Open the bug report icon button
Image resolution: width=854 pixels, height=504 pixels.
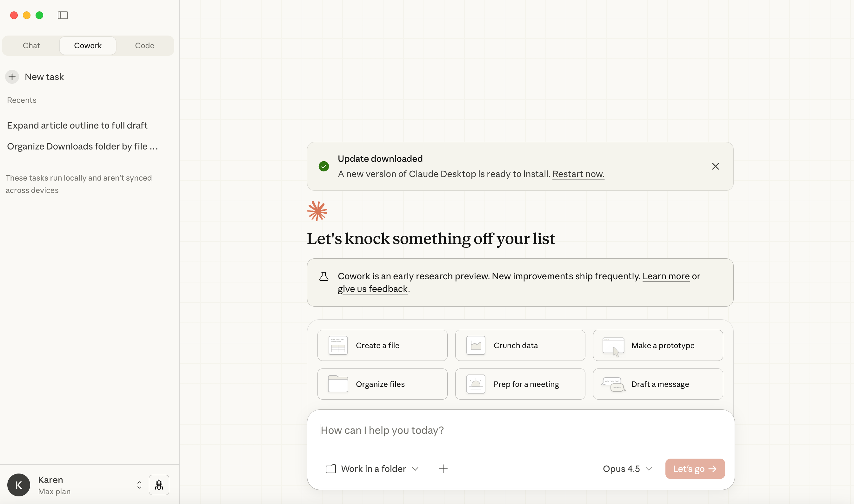159,485
